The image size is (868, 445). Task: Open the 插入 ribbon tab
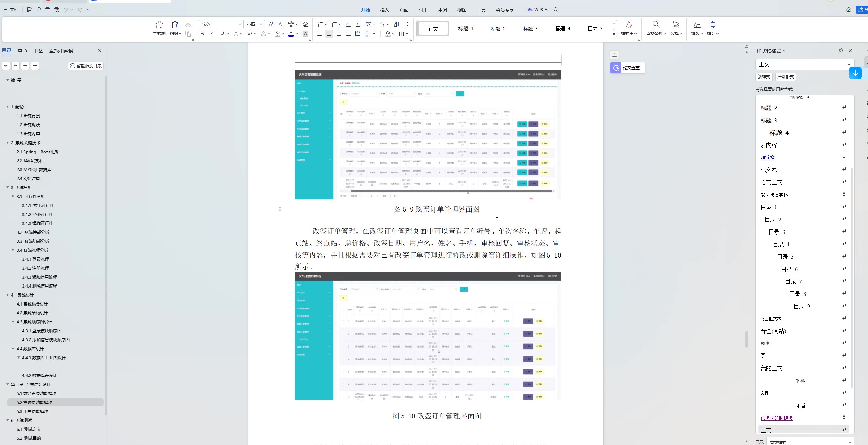coord(384,10)
